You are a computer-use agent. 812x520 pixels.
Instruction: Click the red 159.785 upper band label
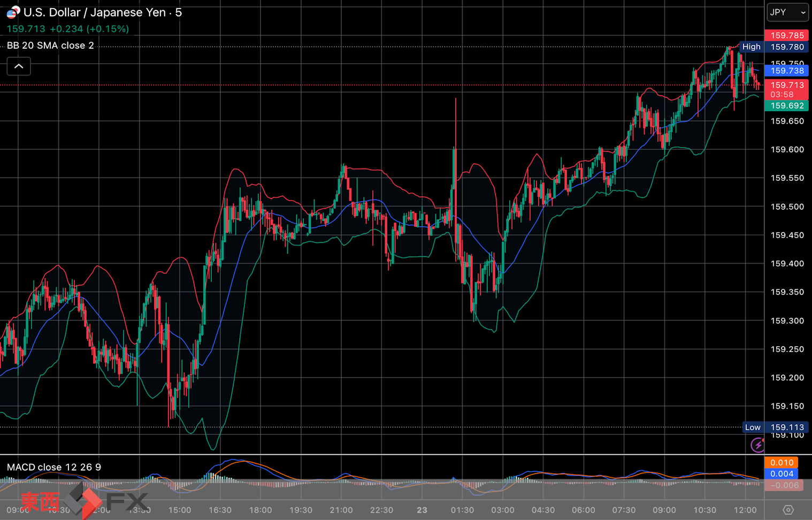(x=786, y=35)
